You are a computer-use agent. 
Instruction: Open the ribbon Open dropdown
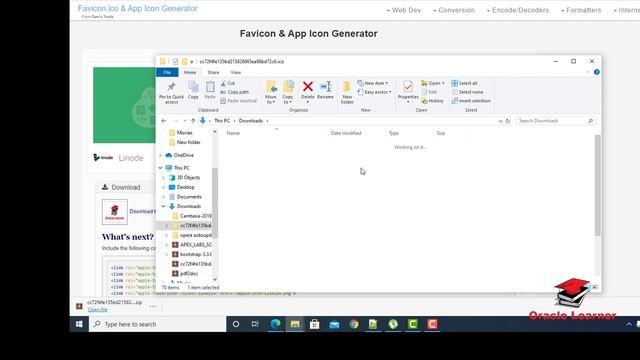(433, 83)
